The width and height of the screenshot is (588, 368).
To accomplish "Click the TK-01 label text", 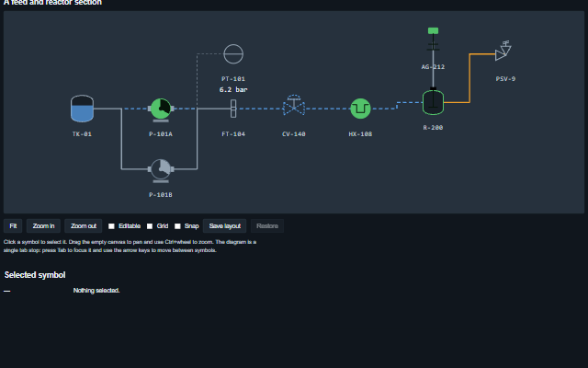I will coord(82,134).
